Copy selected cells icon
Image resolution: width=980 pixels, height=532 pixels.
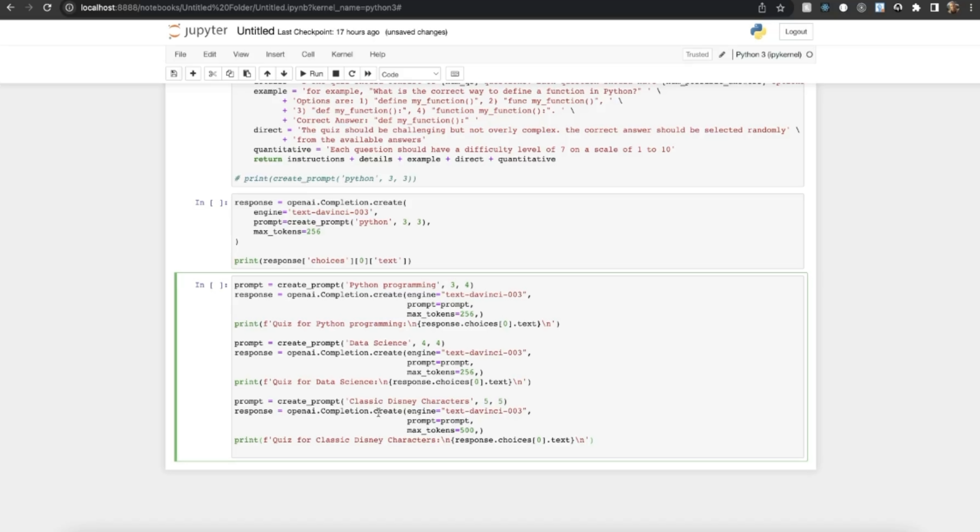pos(230,74)
